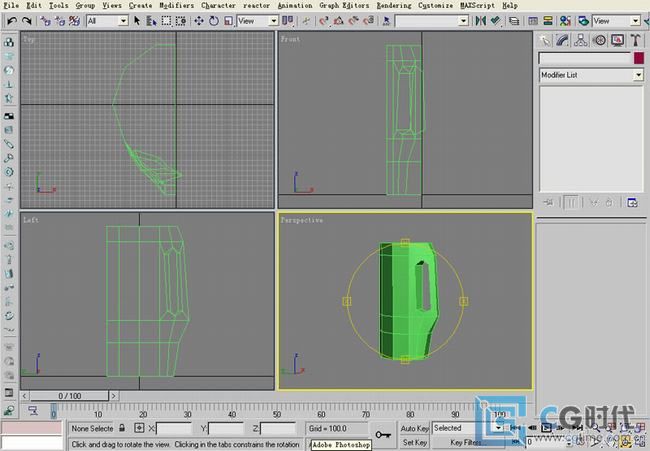Viewport: 650px width, 451px height.
Task: Switch to the Create command panel tab
Action: click(545, 40)
